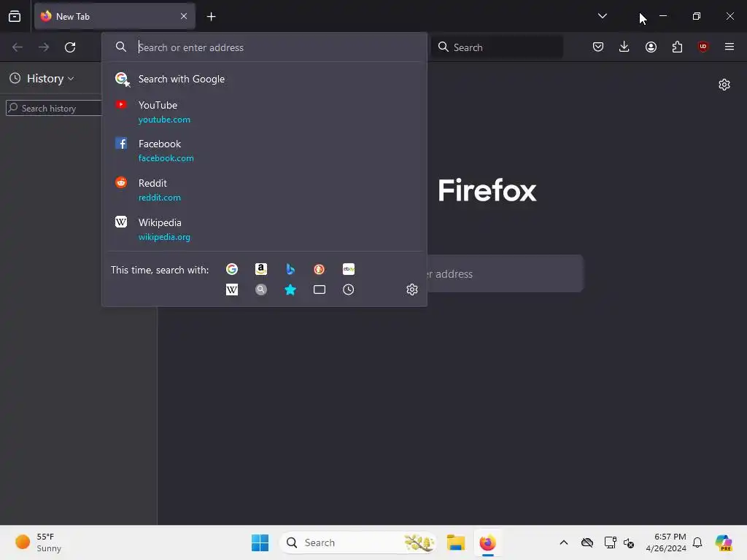Click the OneDrive cloud tray icon

coord(587,542)
